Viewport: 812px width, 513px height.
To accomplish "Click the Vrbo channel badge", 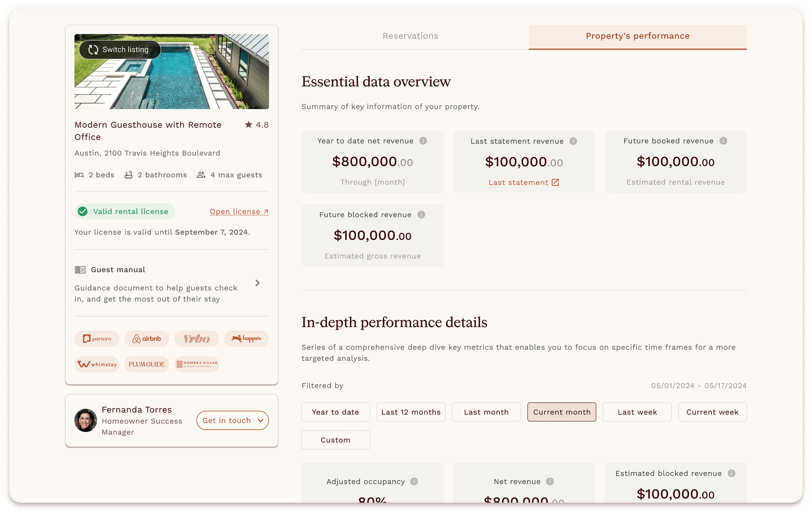I will (197, 339).
